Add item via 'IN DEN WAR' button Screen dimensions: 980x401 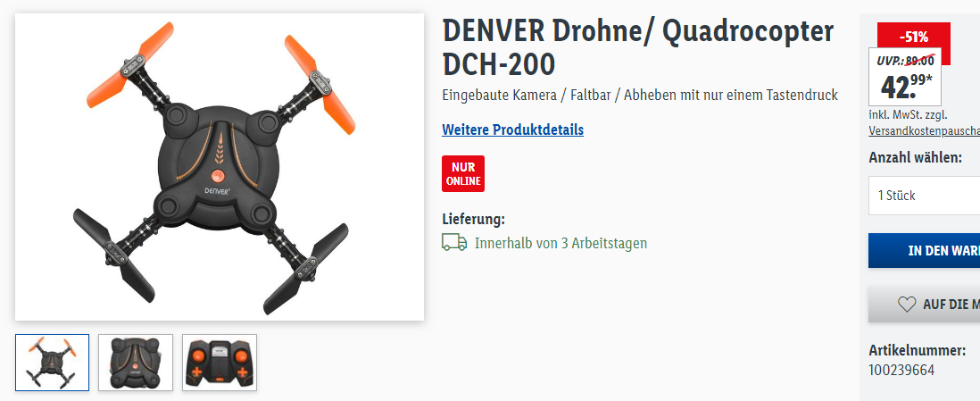[x=925, y=250]
